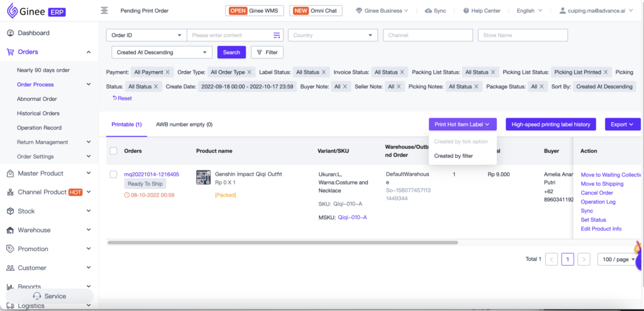
Task: Remove the Buyer Note filter tag
Action: pyautogui.click(x=345, y=87)
